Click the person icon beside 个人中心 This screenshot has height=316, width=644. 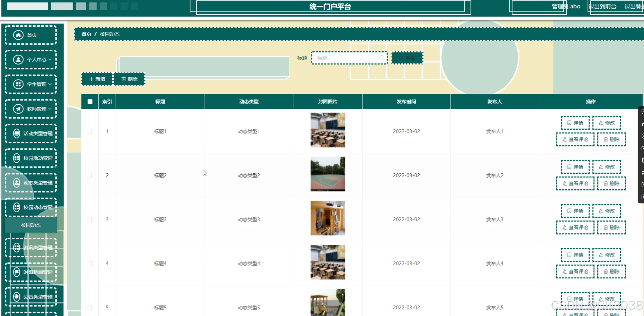coord(18,59)
